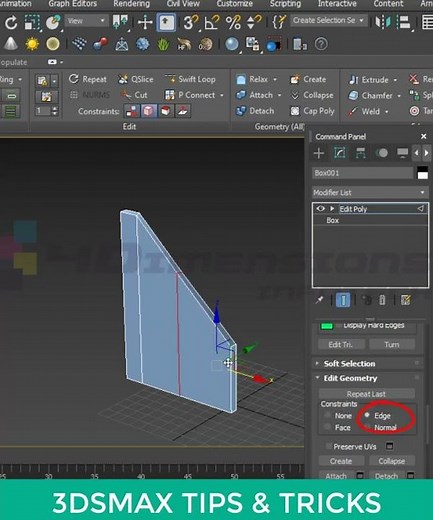The height and width of the screenshot is (520, 433).
Task: Toggle Edit Poly modifier visibility eye
Action: (320, 209)
